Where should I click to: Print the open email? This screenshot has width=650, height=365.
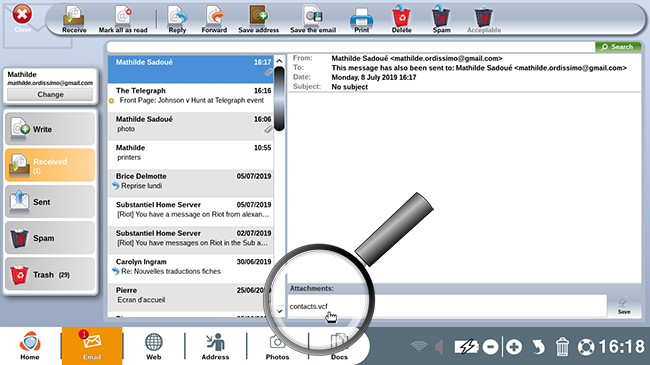pyautogui.click(x=361, y=19)
